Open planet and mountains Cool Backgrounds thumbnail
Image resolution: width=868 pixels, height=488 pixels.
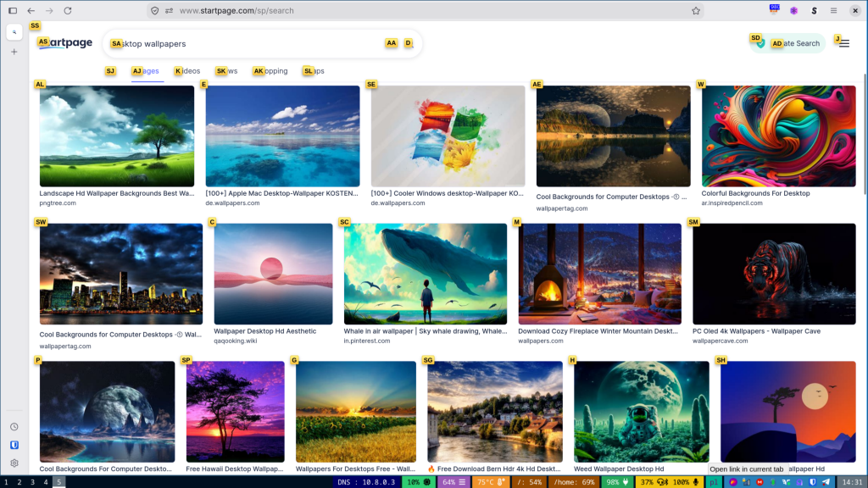pos(108,412)
